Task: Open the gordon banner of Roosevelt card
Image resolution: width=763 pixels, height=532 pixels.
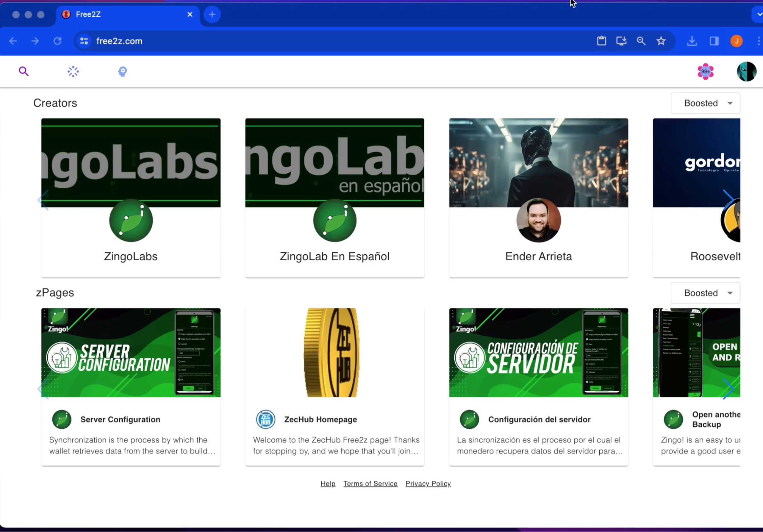Action: click(697, 162)
